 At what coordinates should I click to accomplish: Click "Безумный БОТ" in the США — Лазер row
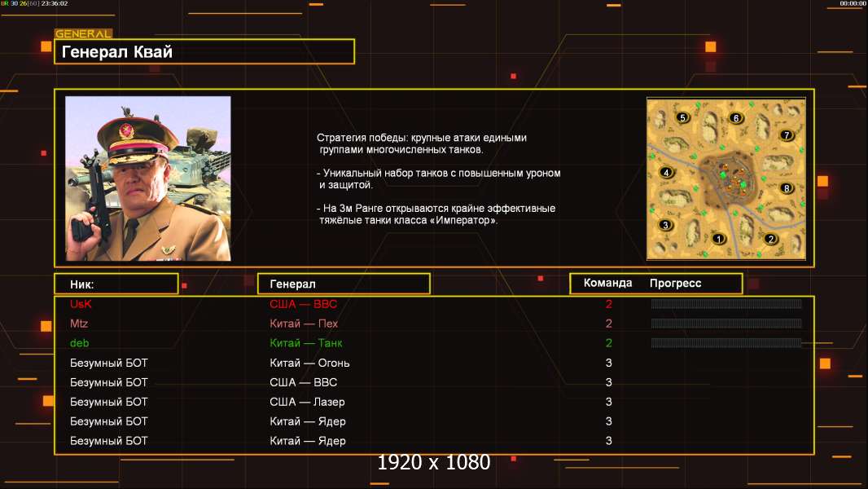click(x=109, y=402)
